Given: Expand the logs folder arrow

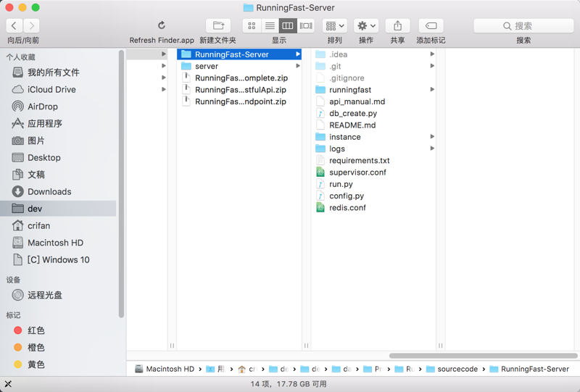Looking at the screenshot, I should (432, 149).
